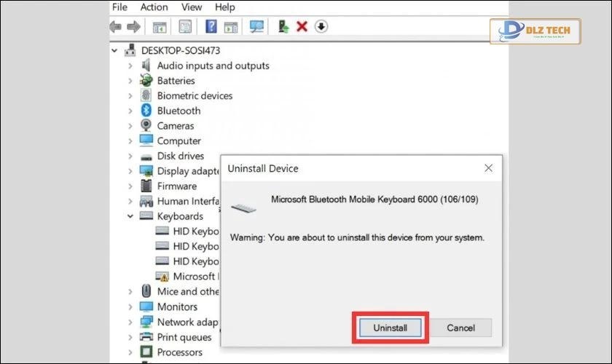Click Scan for hardware changes monitor icon
The height and width of the screenshot is (364, 612).
(x=256, y=27)
